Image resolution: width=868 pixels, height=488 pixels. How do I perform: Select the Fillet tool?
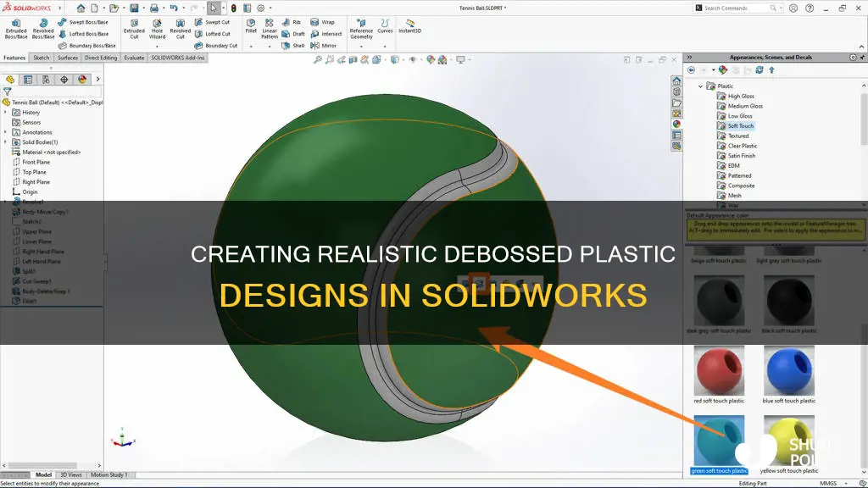(251, 26)
